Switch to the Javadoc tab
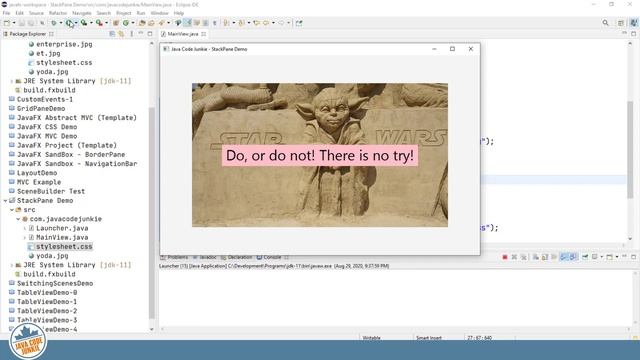640x360 pixels. coord(204,257)
